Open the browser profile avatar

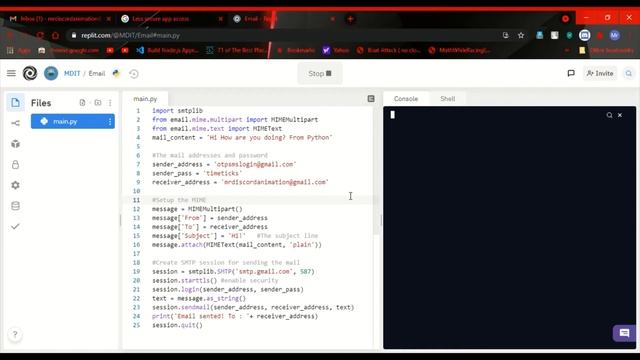pyautogui.click(x=614, y=36)
